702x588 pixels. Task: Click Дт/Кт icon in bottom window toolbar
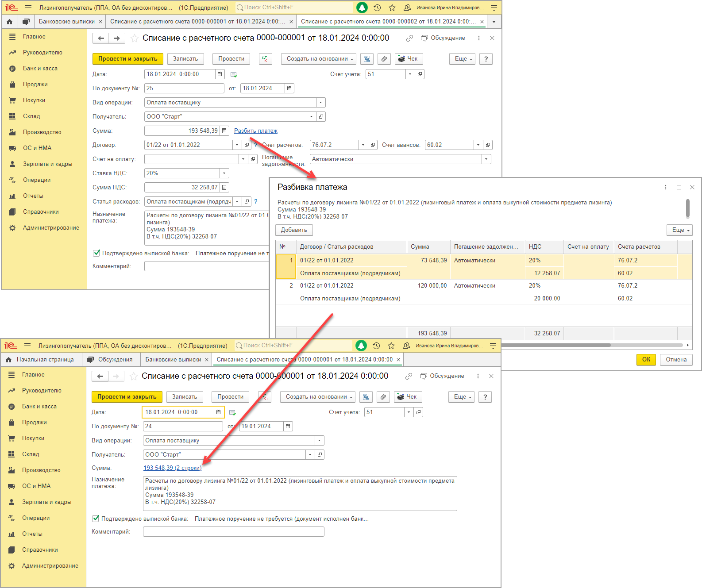[x=265, y=397]
